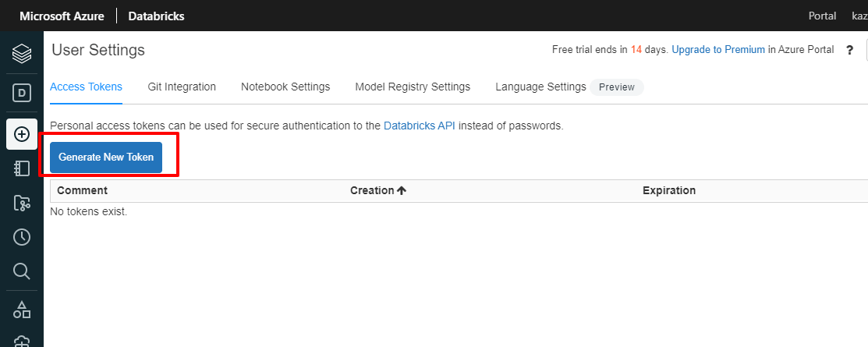Screen dimensions: 868x347
Task: Click the help question mark icon
Action: pyautogui.click(x=850, y=50)
